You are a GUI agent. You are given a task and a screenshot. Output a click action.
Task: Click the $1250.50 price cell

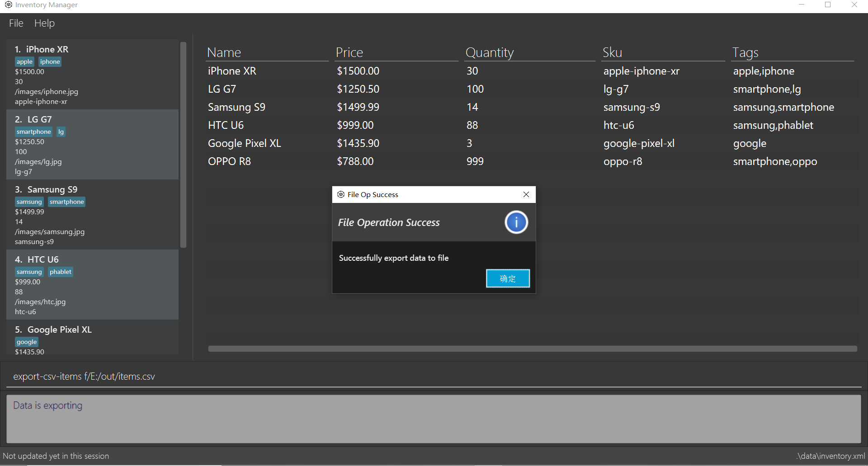point(358,89)
